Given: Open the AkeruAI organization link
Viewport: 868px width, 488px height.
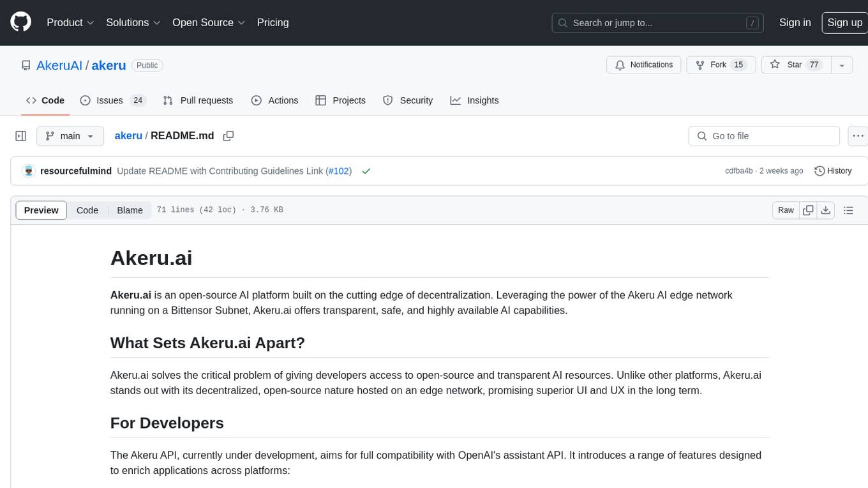Looking at the screenshot, I should [59, 65].
